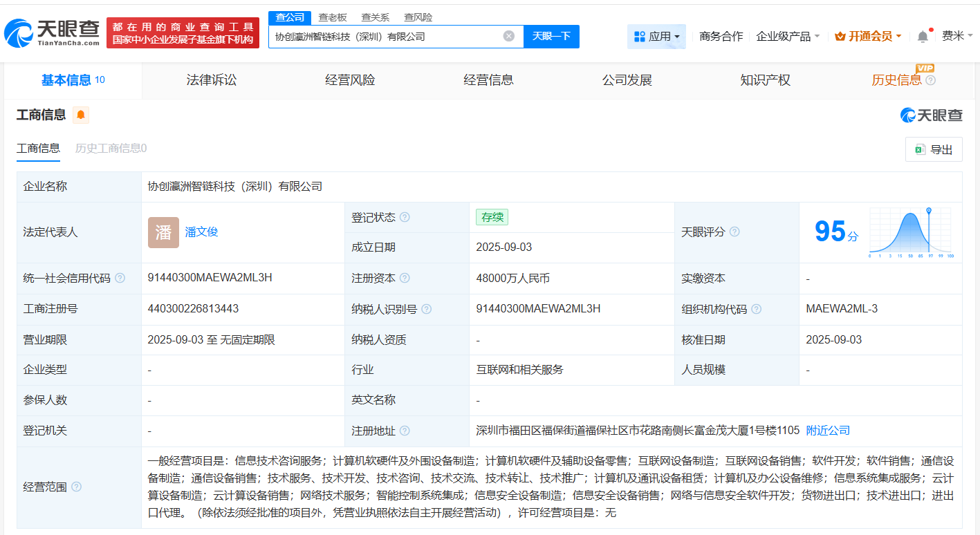Image resolution: width=980 pixels, height=535 pixels.
Task: Open the 应用 dropdown menu
Action: tap(656, 37)
